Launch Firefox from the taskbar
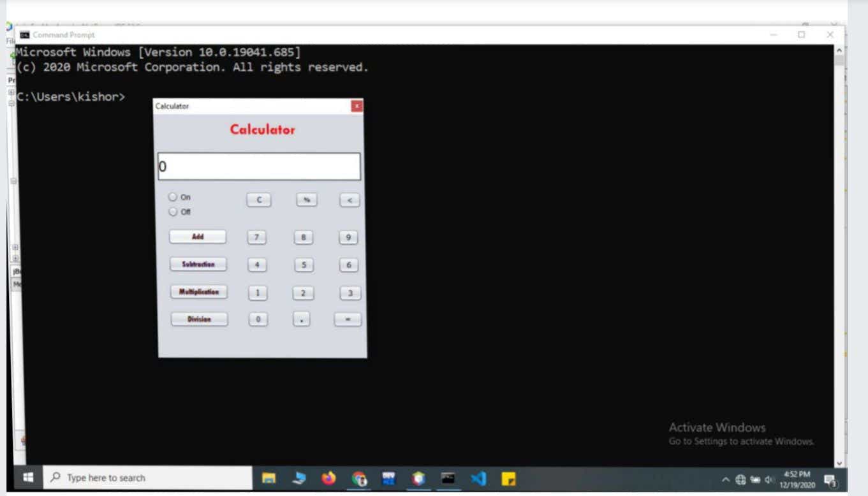Screen dimensions: 868x496 click(328, 478)
